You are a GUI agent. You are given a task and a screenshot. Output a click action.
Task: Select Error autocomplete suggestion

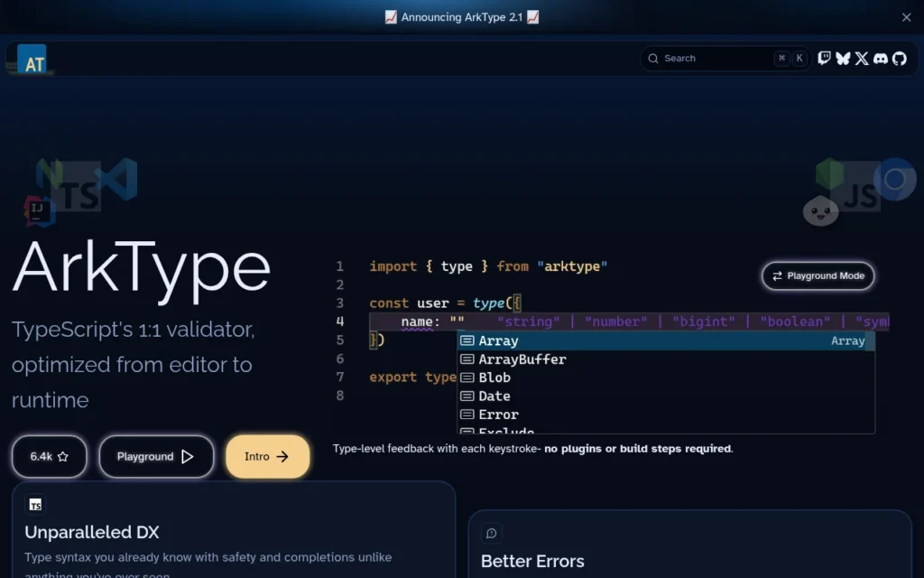pyautogui.click(x=666, y=414)
